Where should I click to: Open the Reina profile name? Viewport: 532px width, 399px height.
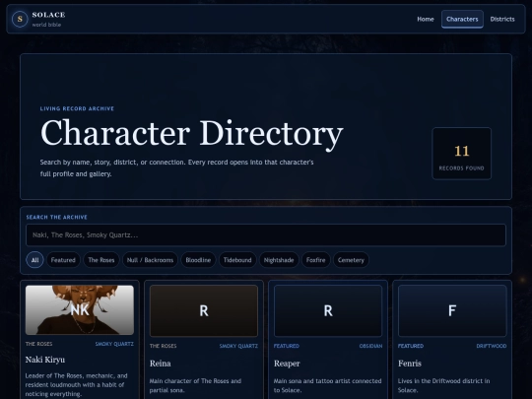pos(161,364)
